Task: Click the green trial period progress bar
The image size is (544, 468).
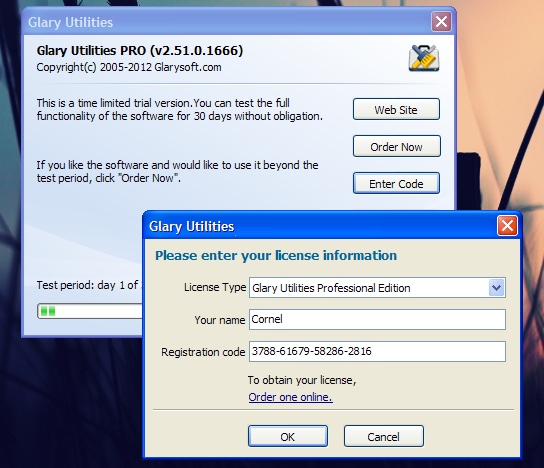Action: coord(90,311)
